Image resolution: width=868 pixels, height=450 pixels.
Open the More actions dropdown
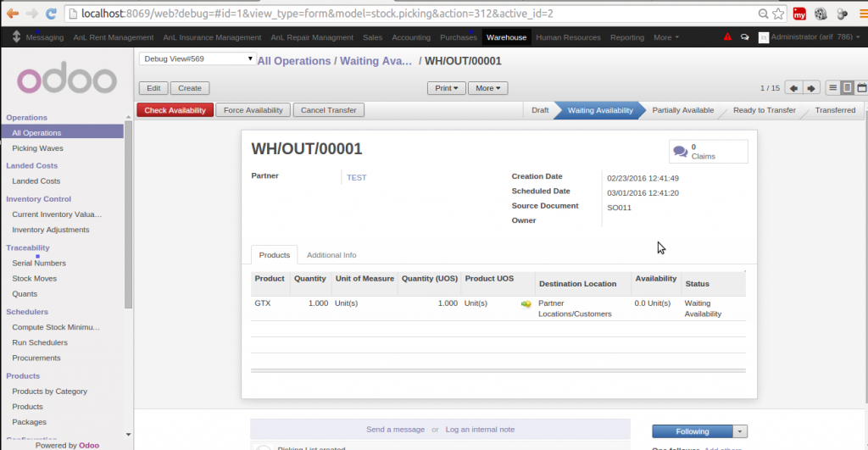click(489, 88)
